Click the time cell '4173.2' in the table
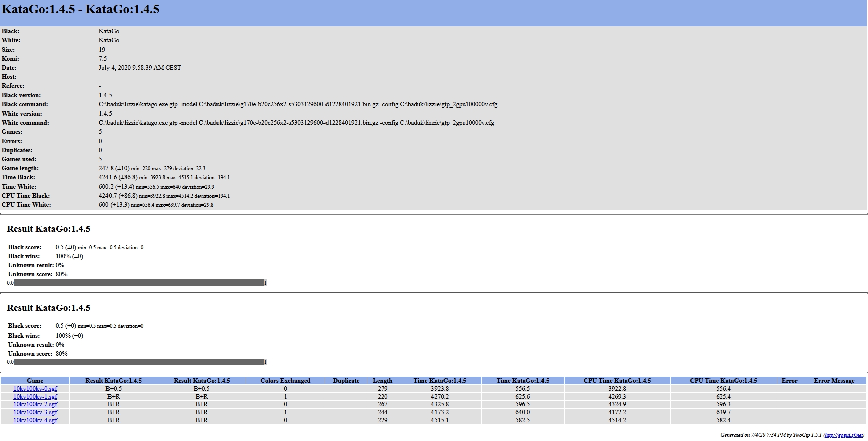Viewport: 868px width, 441px height. pos(440,412)
